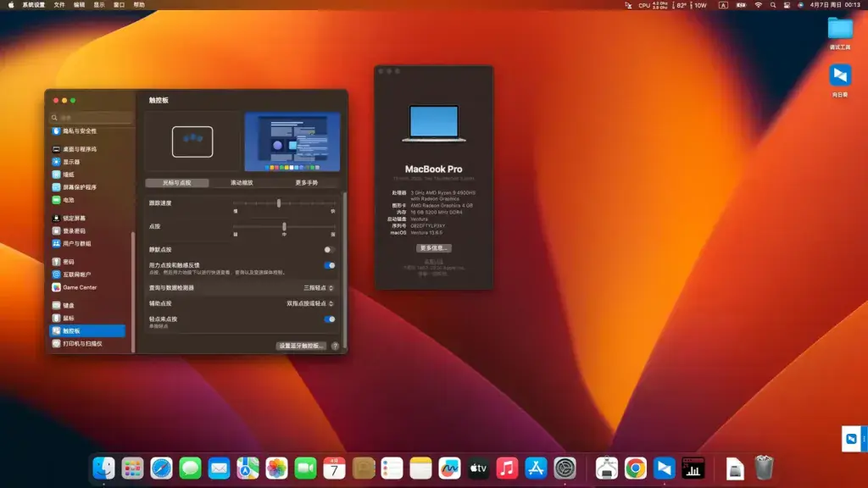Disable the 轻点来点按 toggle
The image size is (868, 488).
click(x=329, y=319)
